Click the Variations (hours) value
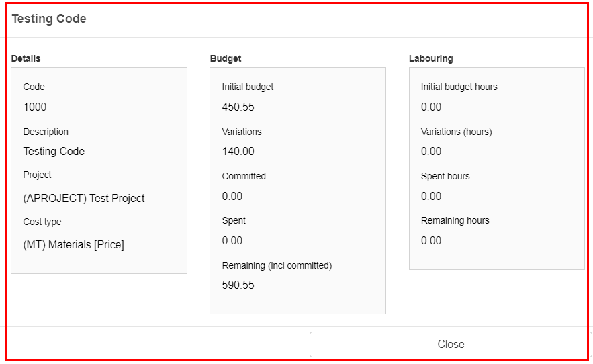 tap(430, 151)
